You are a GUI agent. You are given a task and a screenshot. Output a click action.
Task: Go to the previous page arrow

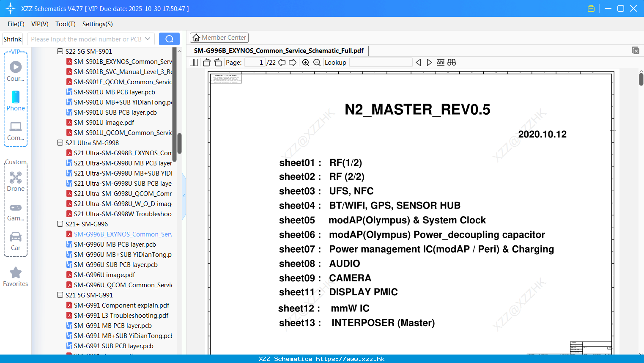click(282, 63)
